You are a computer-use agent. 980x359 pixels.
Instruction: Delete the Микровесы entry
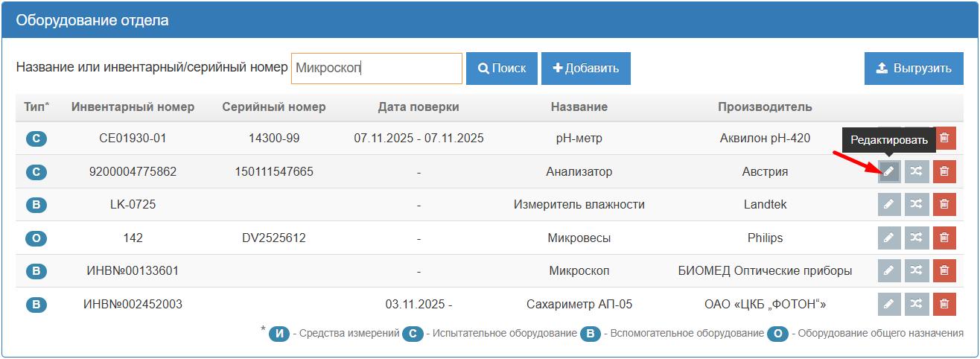point(944,238)
